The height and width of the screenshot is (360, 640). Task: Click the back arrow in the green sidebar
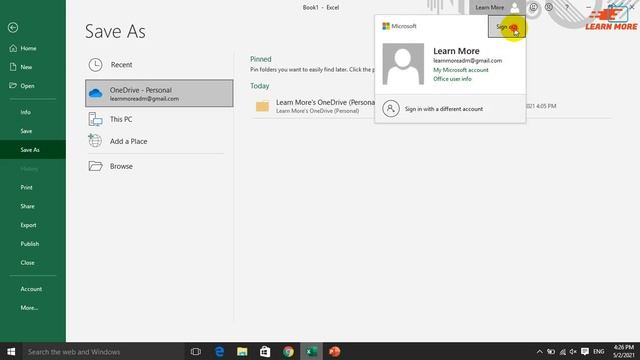point(13,27)
